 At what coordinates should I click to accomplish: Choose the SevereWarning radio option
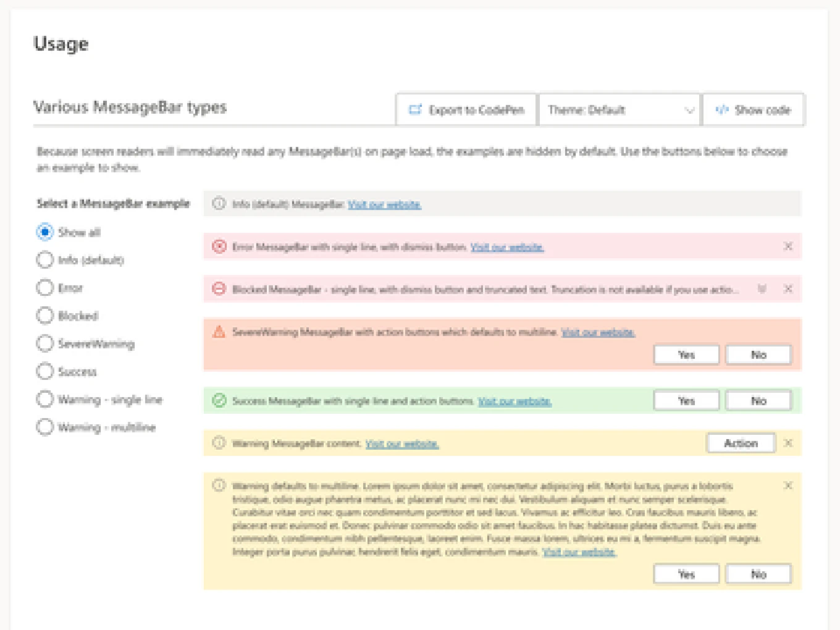44,343
